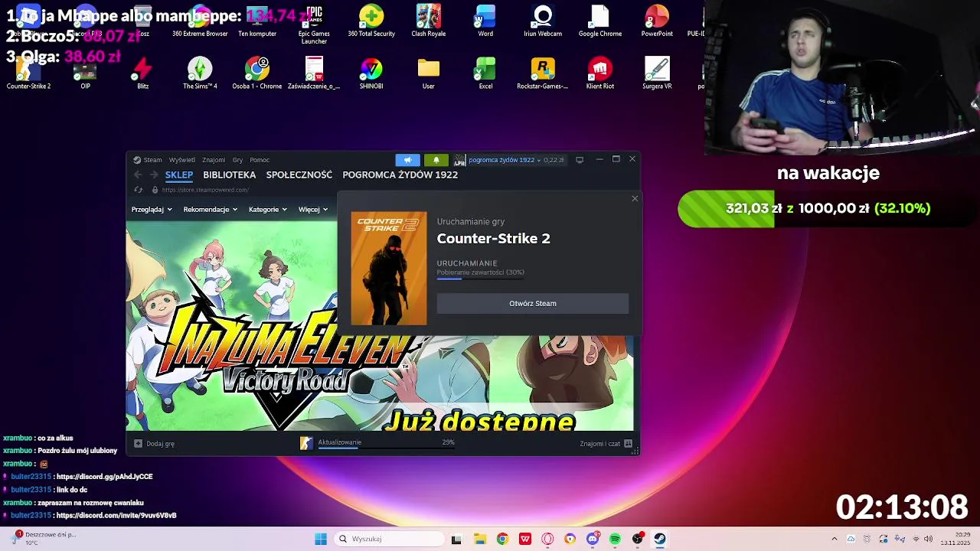Image resolution: width=980 pixels, height=551 pixels.
Task: Open Znajomi i czat panel icon
Action: coord(628,443)
